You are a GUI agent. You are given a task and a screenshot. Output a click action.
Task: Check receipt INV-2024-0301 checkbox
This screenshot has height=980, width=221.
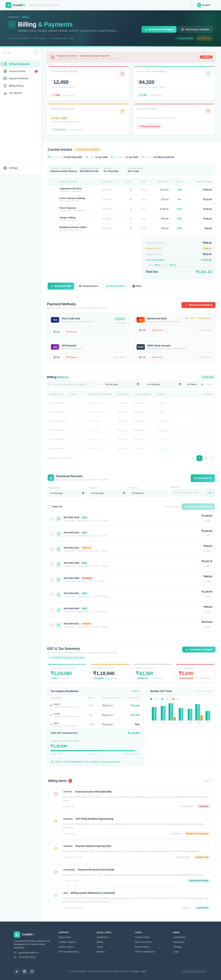coord(52,595)
